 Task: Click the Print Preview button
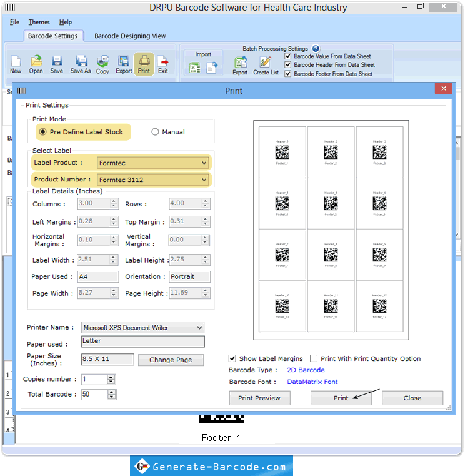coord(259,398)
